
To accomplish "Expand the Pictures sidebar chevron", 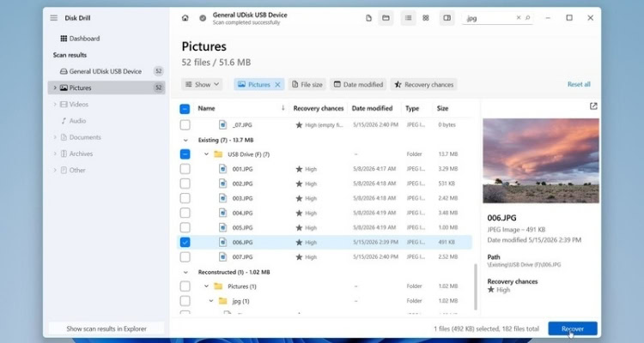I will (x=55, y=87).
